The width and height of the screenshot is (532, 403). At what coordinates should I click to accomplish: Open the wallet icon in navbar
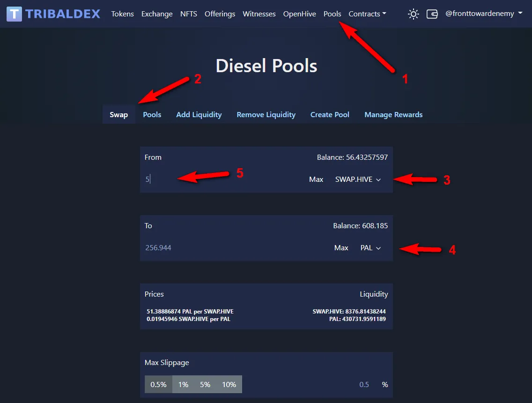coord(432,14)
